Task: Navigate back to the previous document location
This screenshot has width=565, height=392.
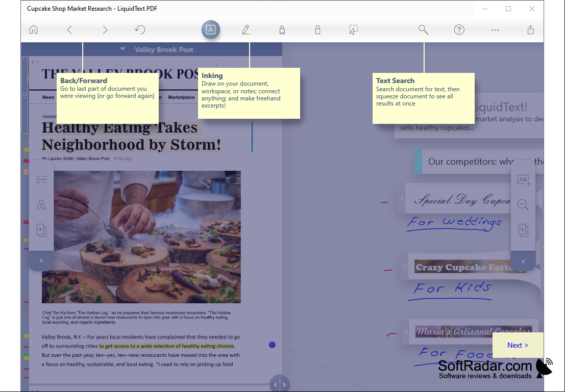Action: pyautogui.click(x=69, y=30)
